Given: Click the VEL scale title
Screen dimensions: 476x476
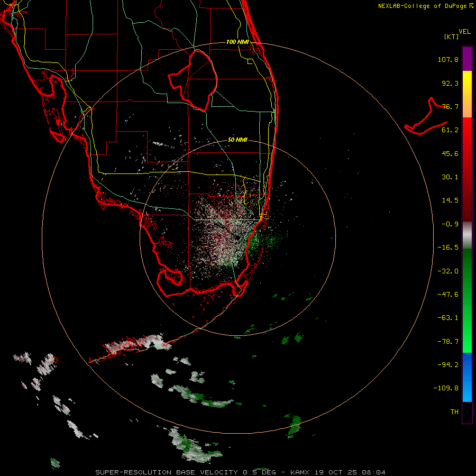Looking at the screenshot, I should click(464, 32).
